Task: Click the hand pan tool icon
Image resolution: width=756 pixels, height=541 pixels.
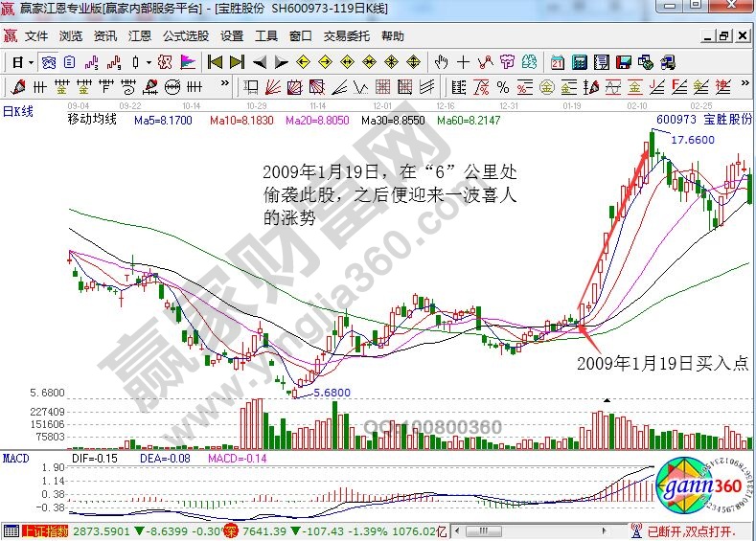Action: pos(441,62)
